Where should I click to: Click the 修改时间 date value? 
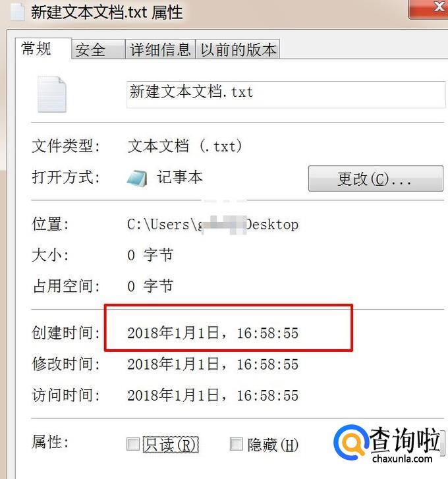(213, 364)
